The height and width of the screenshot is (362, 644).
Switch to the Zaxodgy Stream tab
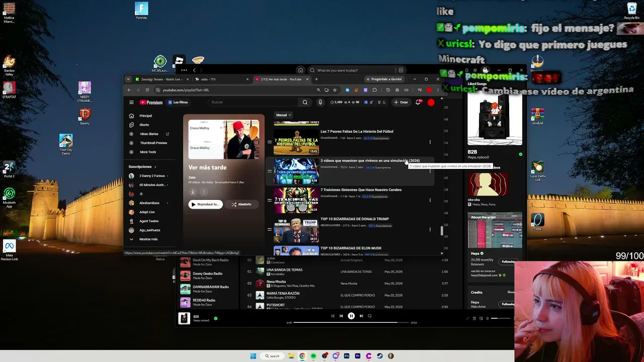162,79
